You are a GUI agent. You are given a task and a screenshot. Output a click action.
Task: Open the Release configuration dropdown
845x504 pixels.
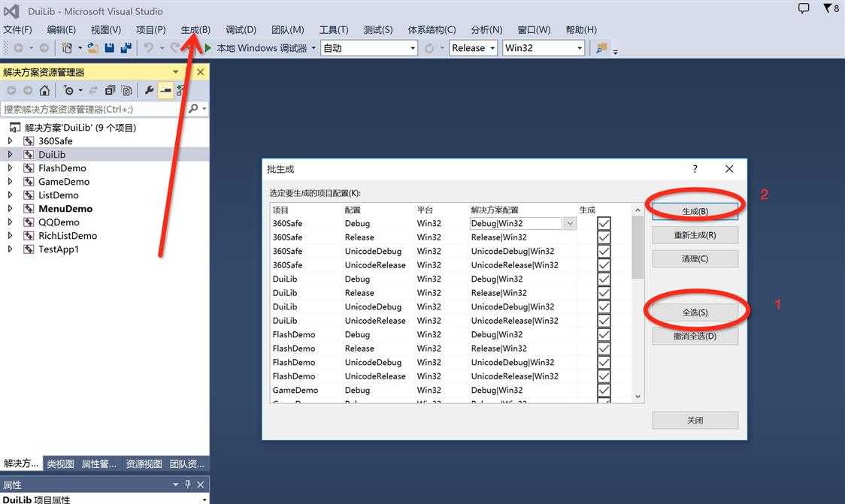click(492, 48)
